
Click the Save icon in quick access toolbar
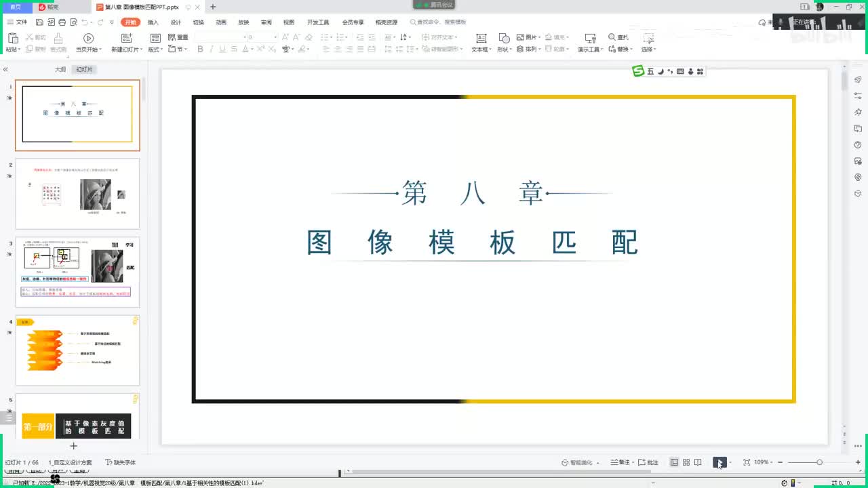pos(40,22)
